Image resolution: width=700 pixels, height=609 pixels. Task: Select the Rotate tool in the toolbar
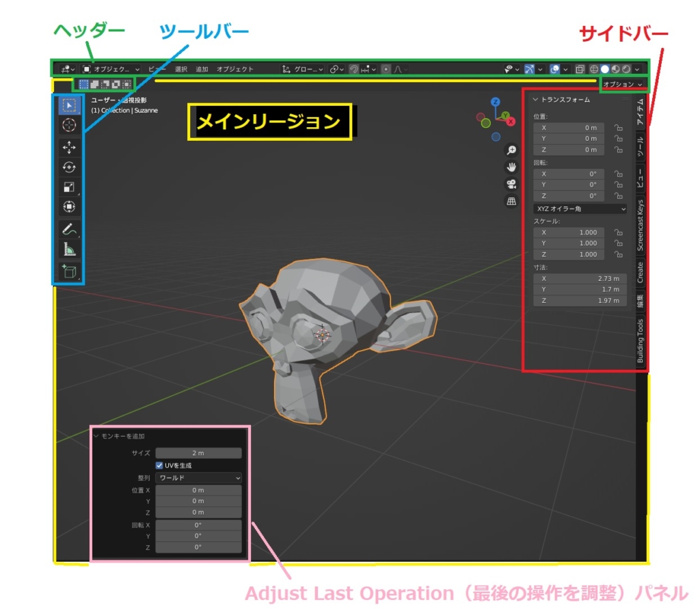tap(68, 167)
